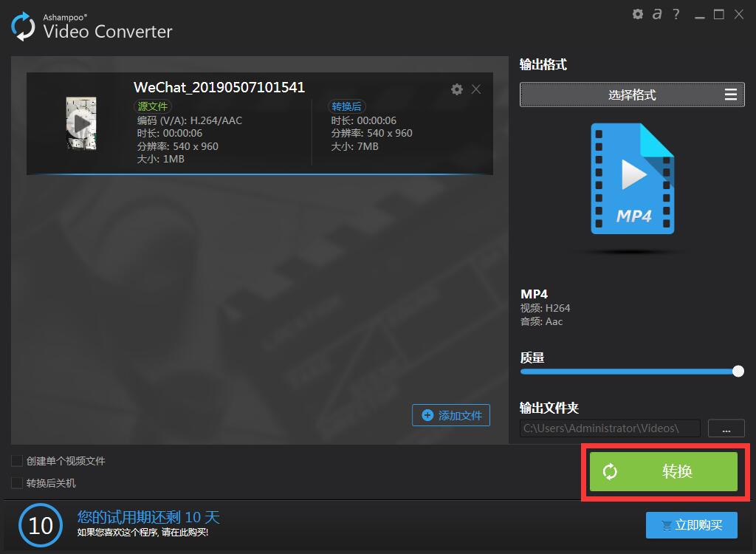Enable 转换后关机 checkbox
The width and height of the screenshot is (756, 554).
pyautogui.click(x=17, y=483)
